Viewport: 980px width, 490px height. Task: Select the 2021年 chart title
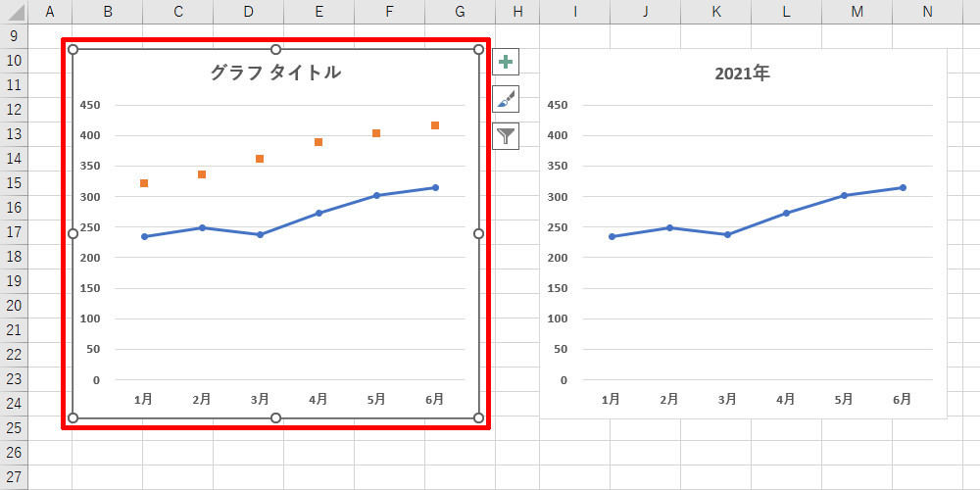(x=742, y=73)
